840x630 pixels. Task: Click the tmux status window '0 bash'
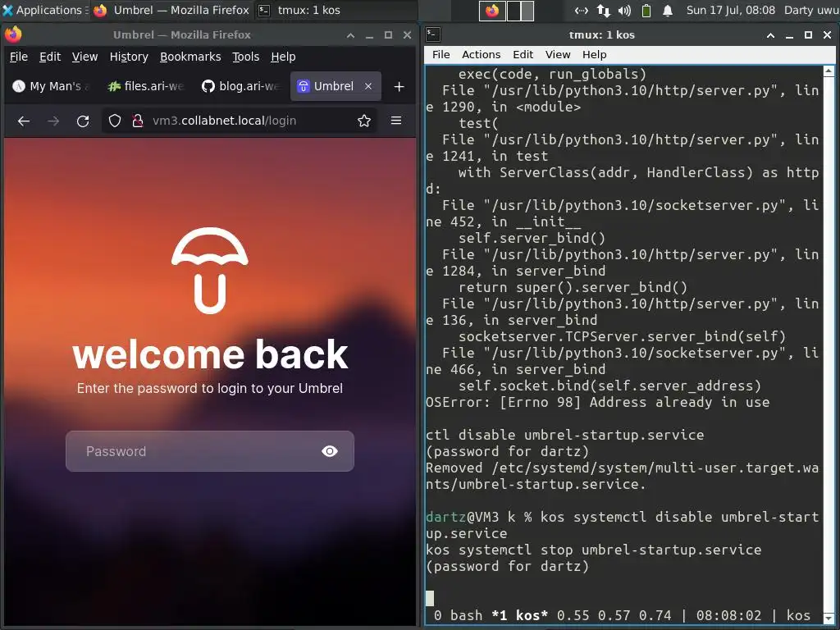458,615
